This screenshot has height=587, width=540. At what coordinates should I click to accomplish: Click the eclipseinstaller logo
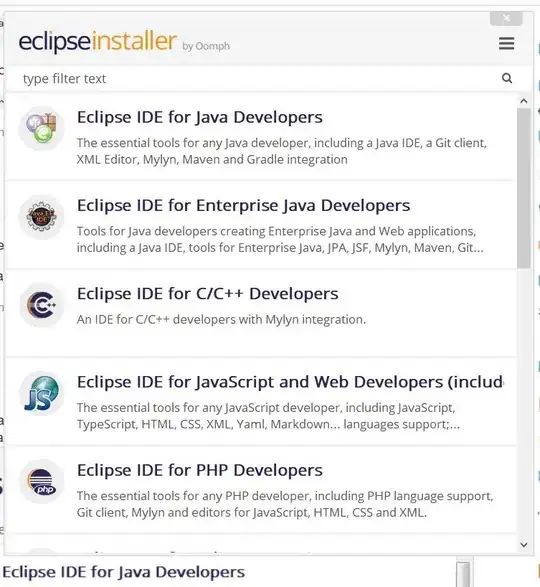coord(97,41)
